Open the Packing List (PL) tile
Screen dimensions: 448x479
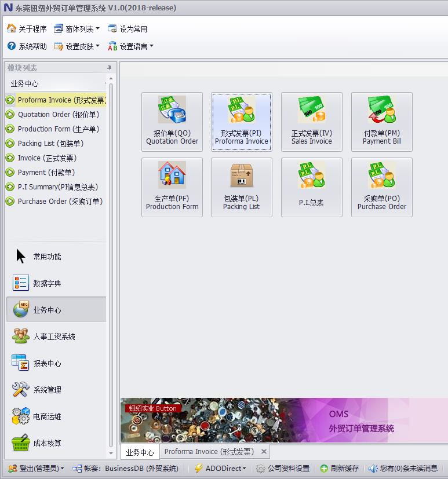(x=242, y=187)
